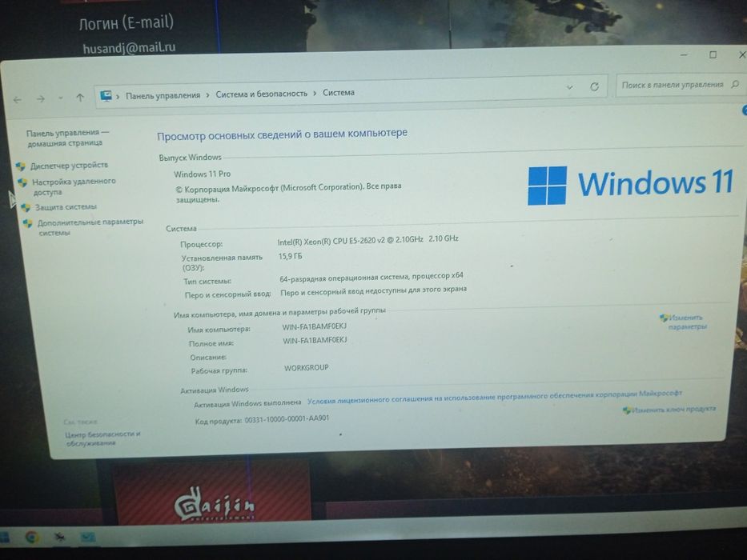
Task: Open Microsoft license terms link
Action: click(x=495, y=397)
